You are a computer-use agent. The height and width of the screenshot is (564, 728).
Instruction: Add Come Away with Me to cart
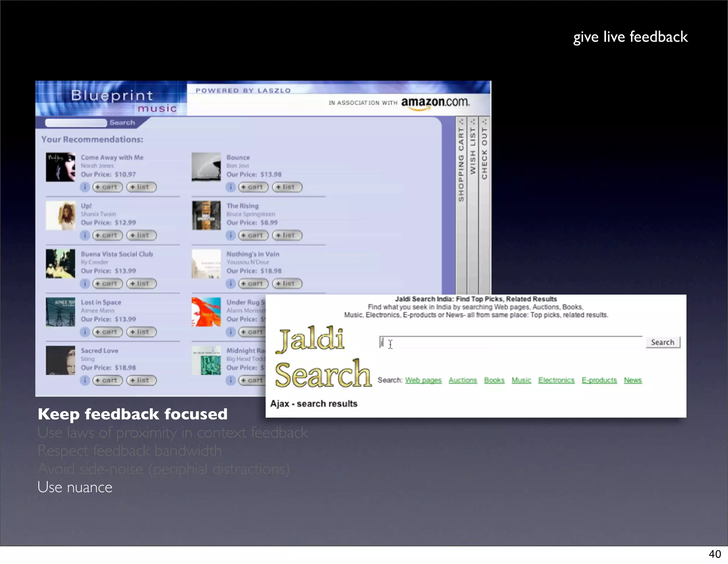tap(107, 187)
